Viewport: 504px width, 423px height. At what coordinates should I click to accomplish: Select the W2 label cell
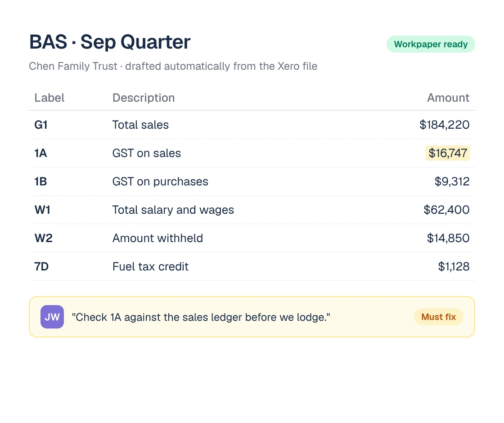coord(43,238)
